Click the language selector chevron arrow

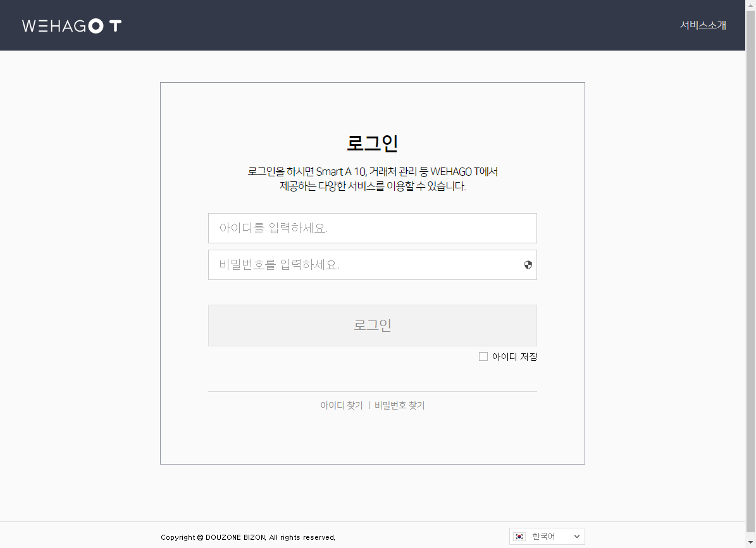(x=576, y=537)
